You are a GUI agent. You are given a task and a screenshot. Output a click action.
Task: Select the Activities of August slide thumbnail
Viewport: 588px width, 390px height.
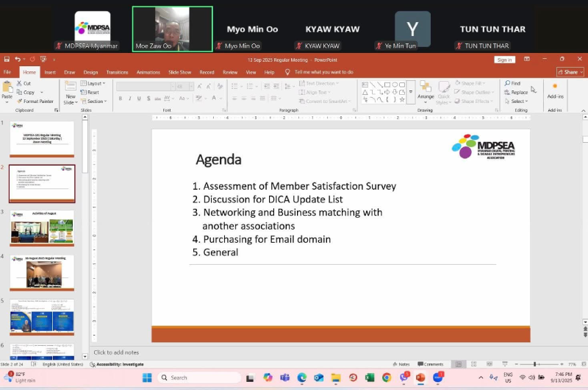(42, 228)
